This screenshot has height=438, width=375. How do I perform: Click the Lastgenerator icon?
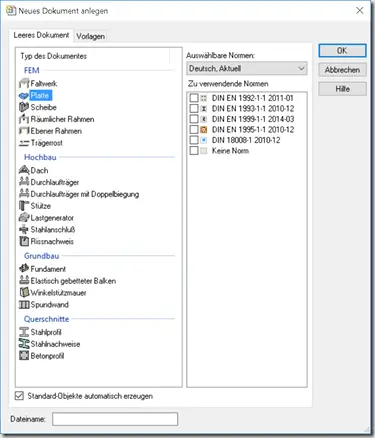pyautogui.click(x=24, y=218)
